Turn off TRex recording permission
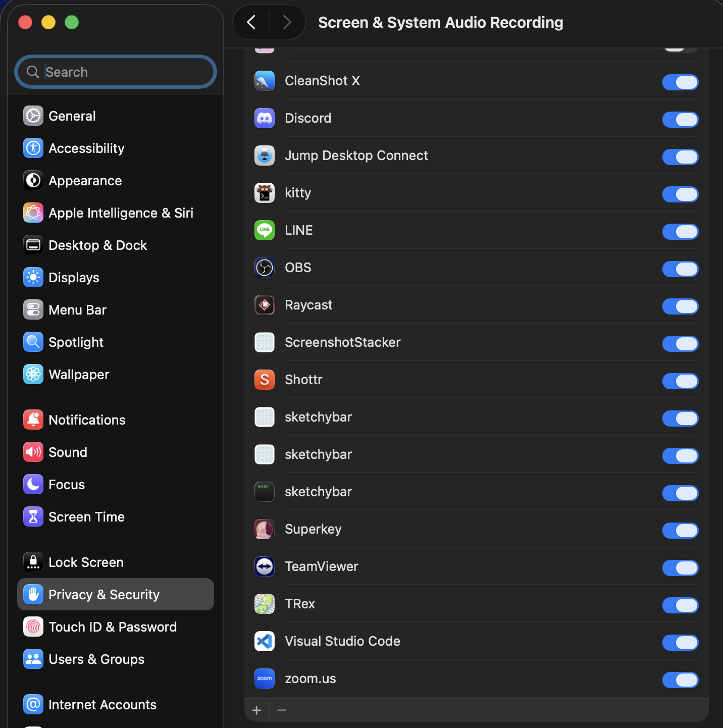723x728 pixels. click(x=680, y=605)
